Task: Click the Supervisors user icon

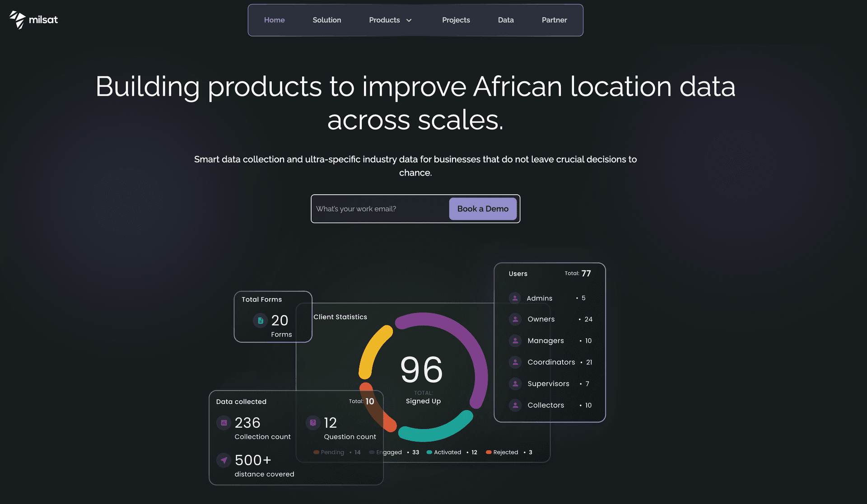Action: click(x=515, y=383)
